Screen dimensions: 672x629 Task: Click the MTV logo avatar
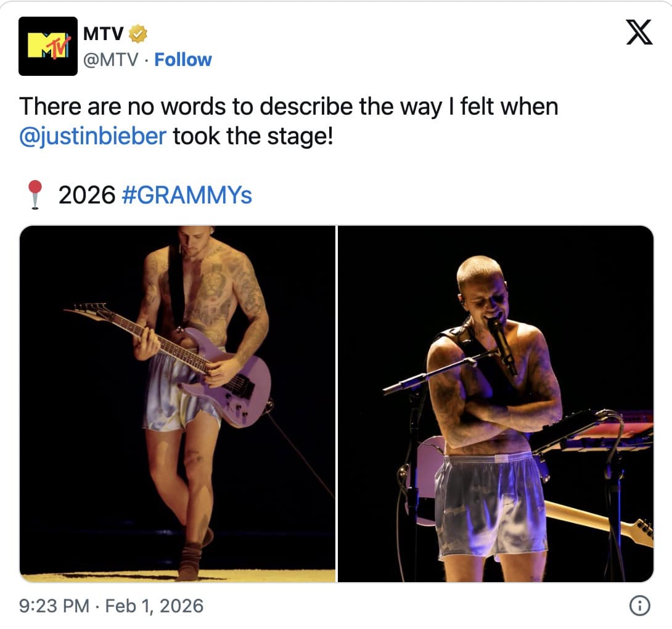48,46
